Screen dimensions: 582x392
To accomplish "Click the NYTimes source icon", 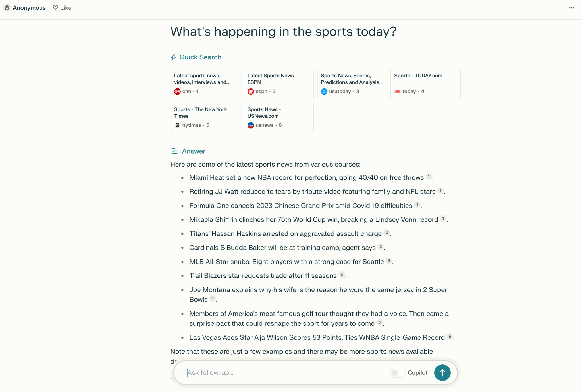I will coord(178,125).
